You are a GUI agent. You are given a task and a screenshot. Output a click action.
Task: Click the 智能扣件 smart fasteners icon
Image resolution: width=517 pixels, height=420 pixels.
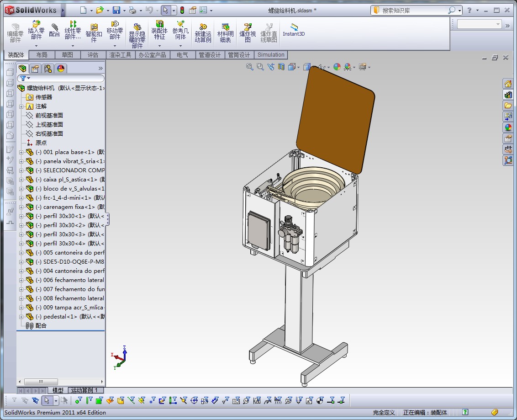pyautogui.click(x=94, y=32)
